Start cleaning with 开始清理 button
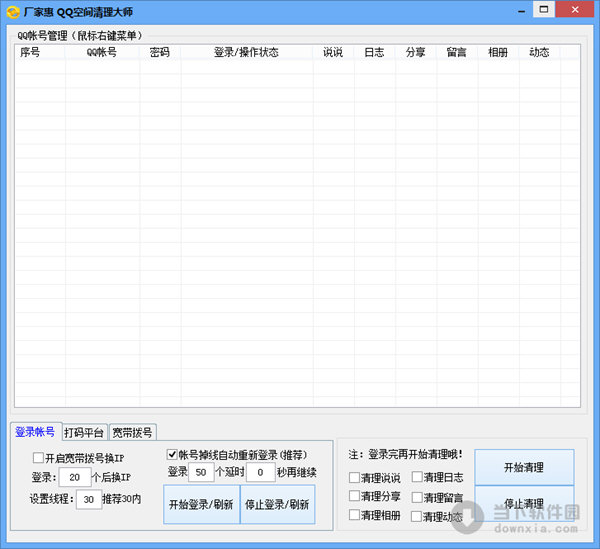This screenshot has height=549, width=600. tap(524, 467)
